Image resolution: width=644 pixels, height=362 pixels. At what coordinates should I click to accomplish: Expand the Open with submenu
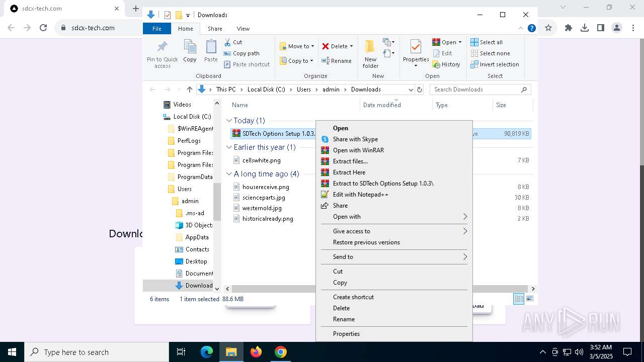394,217
